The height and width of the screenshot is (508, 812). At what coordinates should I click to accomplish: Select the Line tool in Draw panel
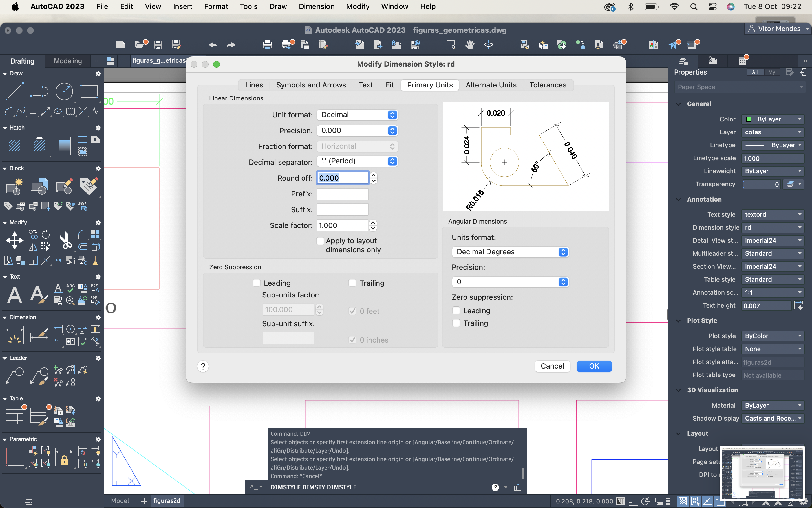coord(14,91)
